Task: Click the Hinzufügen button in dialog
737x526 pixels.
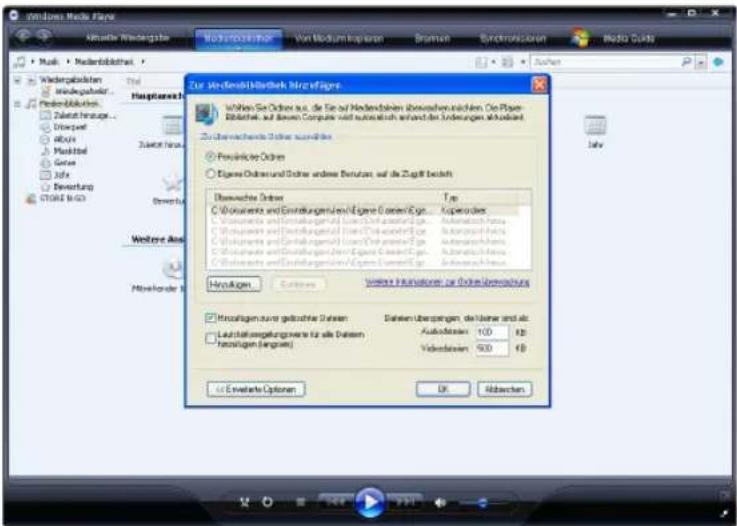Action: tap(234, 284)
